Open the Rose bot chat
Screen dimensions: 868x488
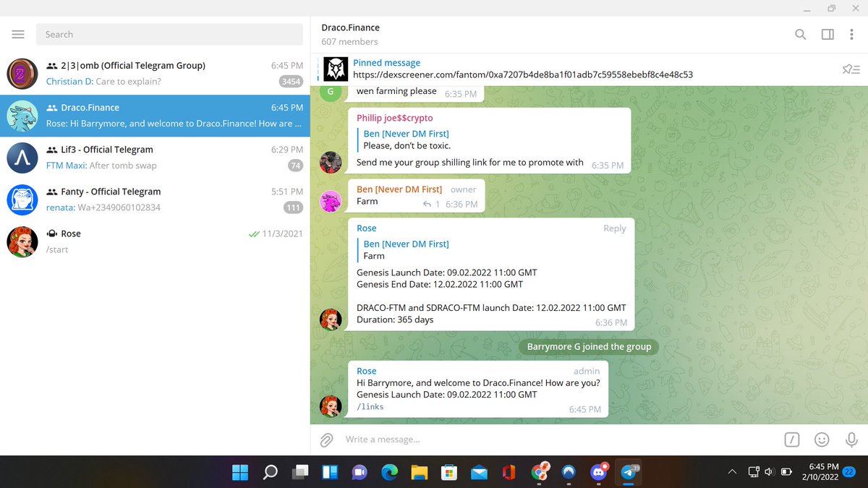[x=155, y=241]
